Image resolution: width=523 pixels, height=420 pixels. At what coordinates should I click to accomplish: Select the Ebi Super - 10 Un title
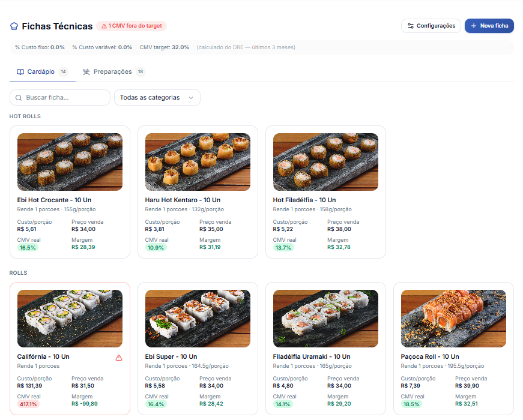[x=171, y=356]
